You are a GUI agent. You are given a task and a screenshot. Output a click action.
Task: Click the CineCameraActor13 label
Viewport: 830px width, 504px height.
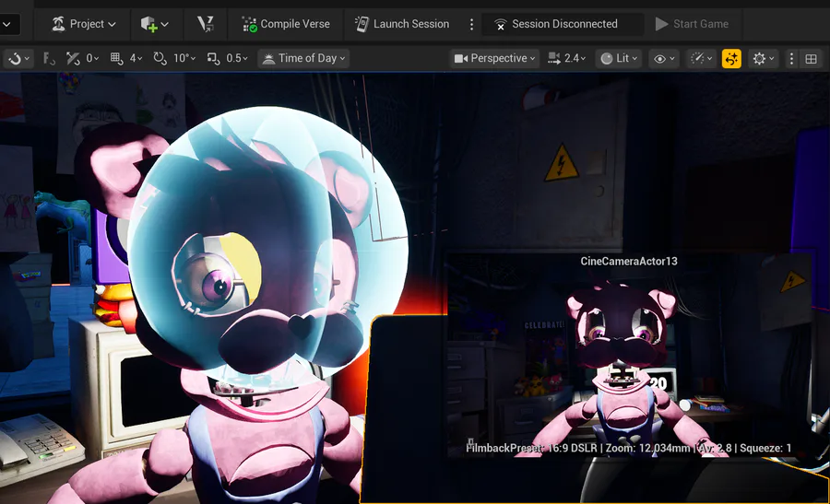pyautogui.click(x=628, y=261)
